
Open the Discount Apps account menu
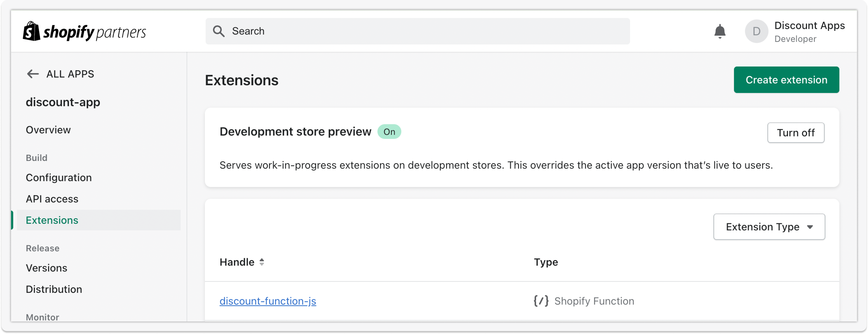[795, 31]
